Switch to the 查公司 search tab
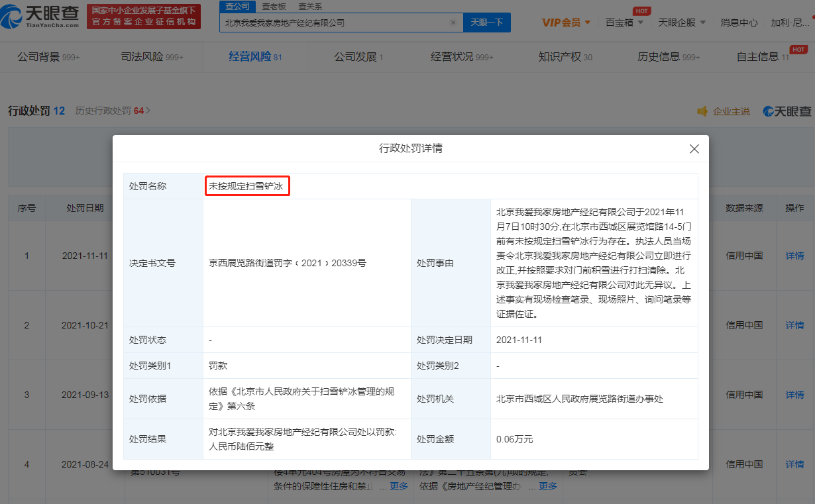Image resolution: width=815 pixels, height=504 pixels. [238, 6]
